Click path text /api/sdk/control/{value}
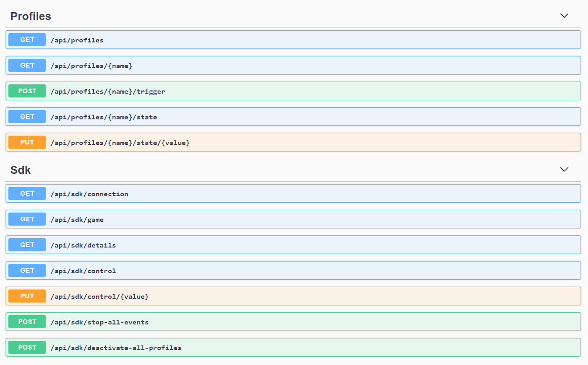 coord(100,296)
